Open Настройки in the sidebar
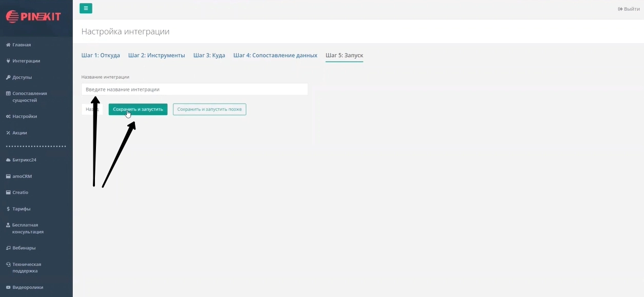The height and width of the screenshot is (297, 644). tap(25, 116)
